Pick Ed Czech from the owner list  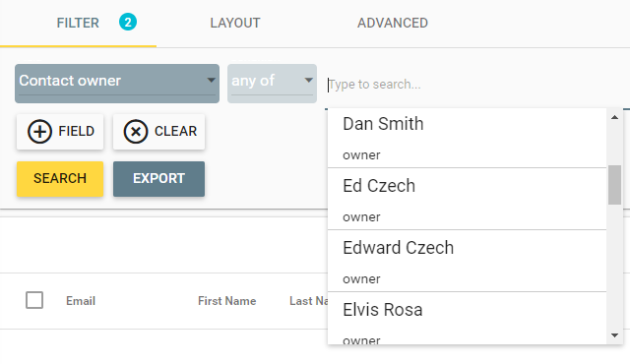467,199
